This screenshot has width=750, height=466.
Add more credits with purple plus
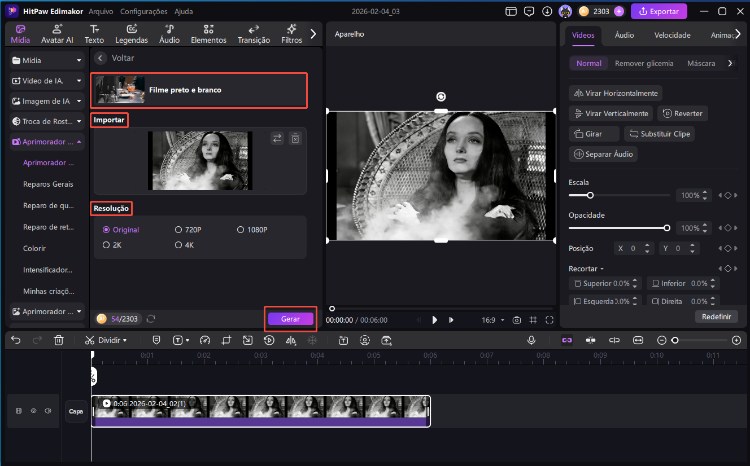(x=619, y=11)
